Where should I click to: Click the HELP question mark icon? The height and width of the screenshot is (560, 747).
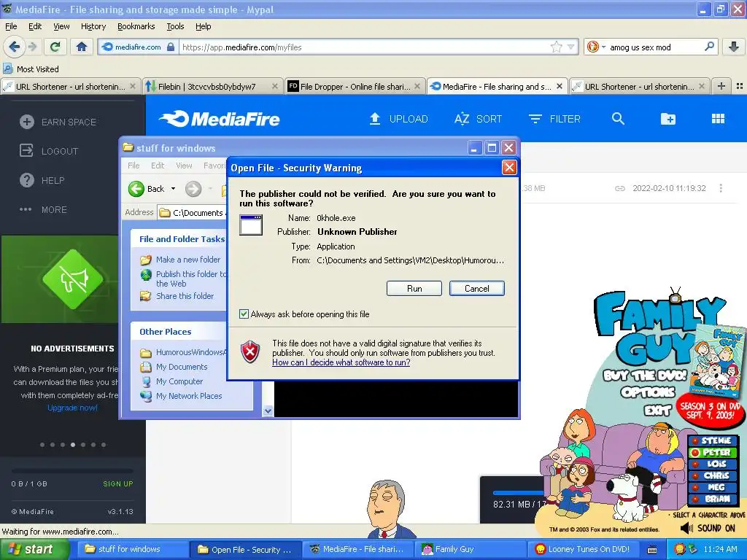pyautogui.click(x=27, y=181)
